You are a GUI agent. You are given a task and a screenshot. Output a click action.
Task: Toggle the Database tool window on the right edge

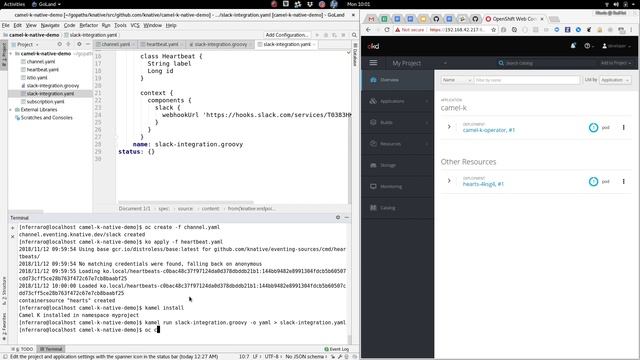tap(355, 55)
